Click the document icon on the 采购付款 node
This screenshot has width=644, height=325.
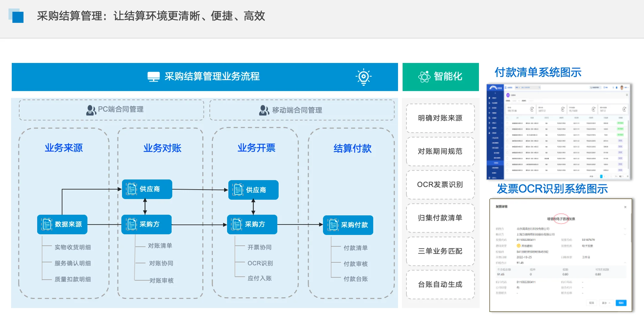pyautogui.click(x=333, y=225)
